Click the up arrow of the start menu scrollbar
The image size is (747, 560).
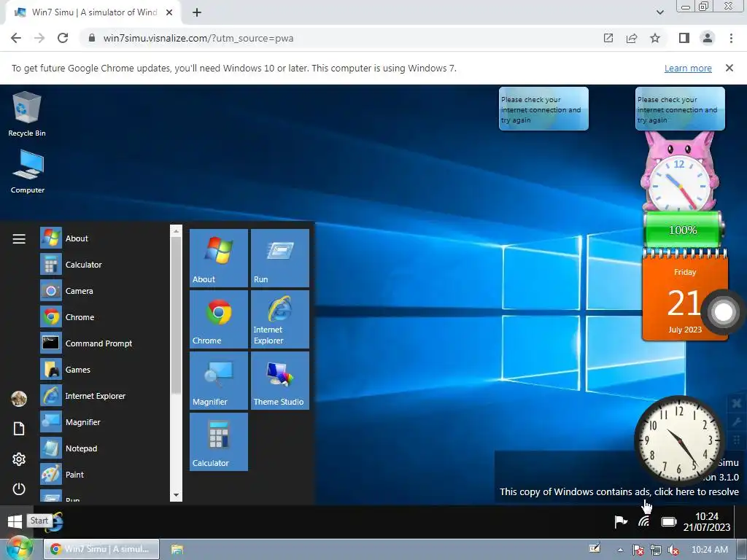tap(177, 231)
